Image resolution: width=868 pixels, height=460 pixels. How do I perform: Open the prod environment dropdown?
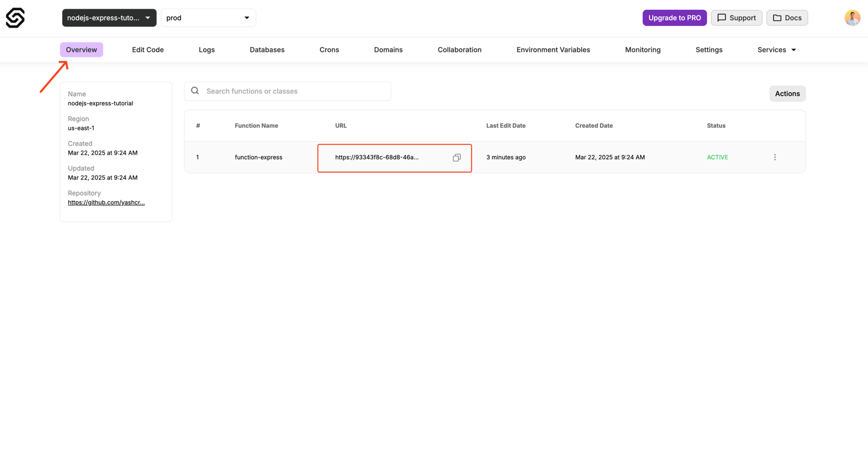pyautogui.click(x=208, y=18)
